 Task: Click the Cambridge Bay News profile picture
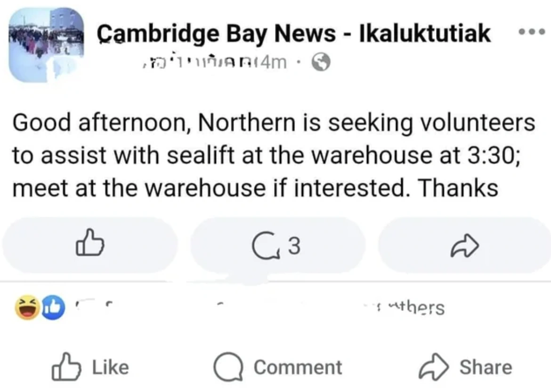(x=46, y=45)
